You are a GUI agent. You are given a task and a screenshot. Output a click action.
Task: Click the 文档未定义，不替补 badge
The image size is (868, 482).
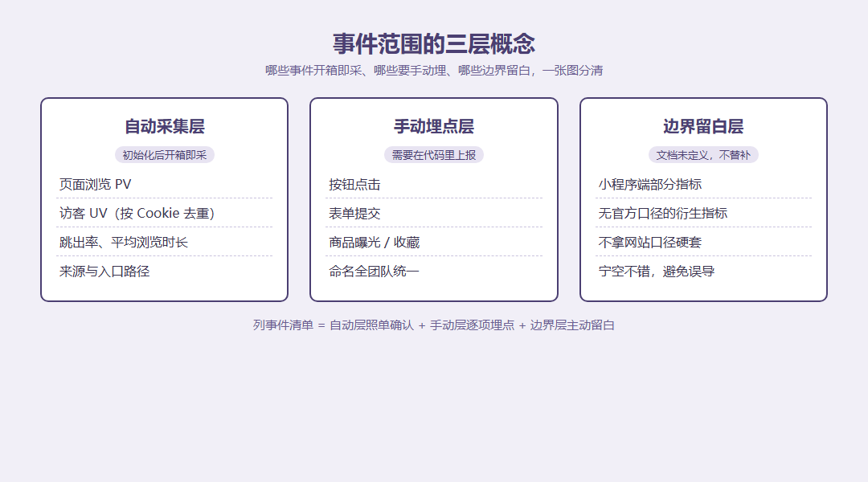pyautogui.click(x=703, y=155)
